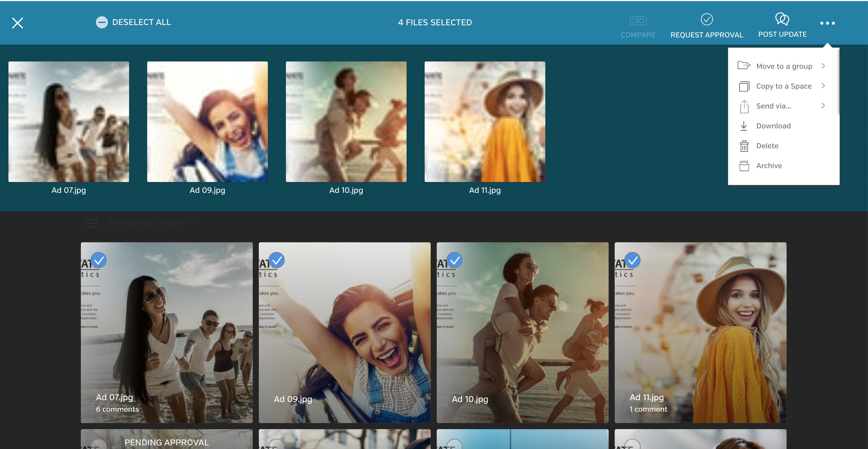Uncheck Ad 10.jpg selection checkmark
The width and height of the screenshot is (868, 449).
(455, 260)
